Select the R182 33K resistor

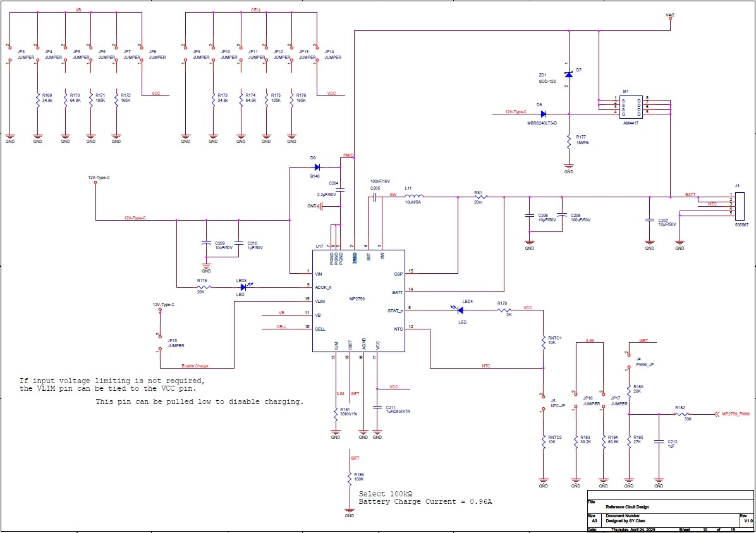click(680, 415)
